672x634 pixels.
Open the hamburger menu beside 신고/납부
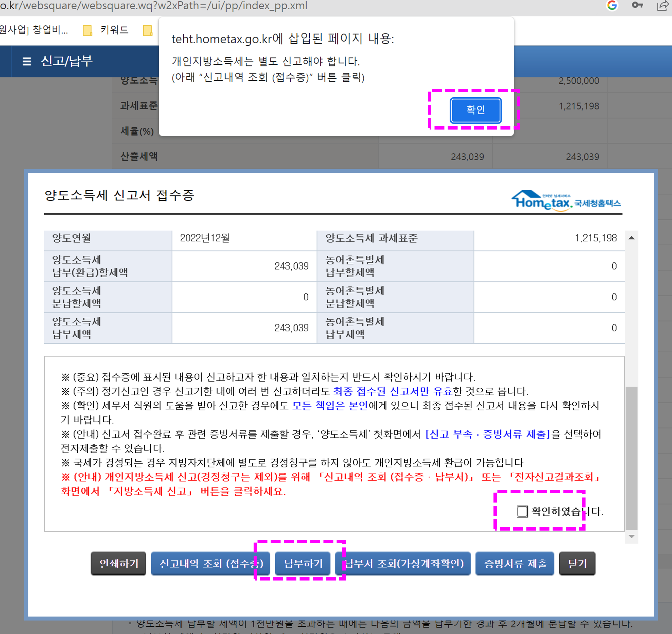click(x=27, y=62)
